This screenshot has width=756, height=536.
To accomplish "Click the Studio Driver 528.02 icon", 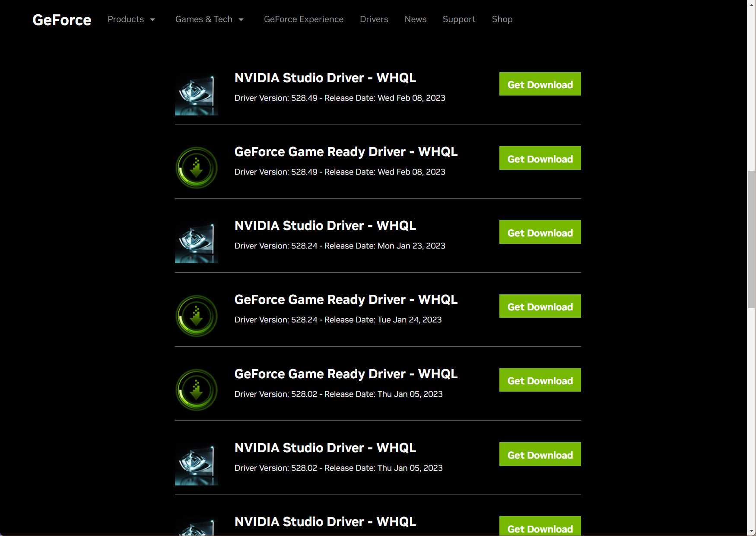I will tap(196, 464).
